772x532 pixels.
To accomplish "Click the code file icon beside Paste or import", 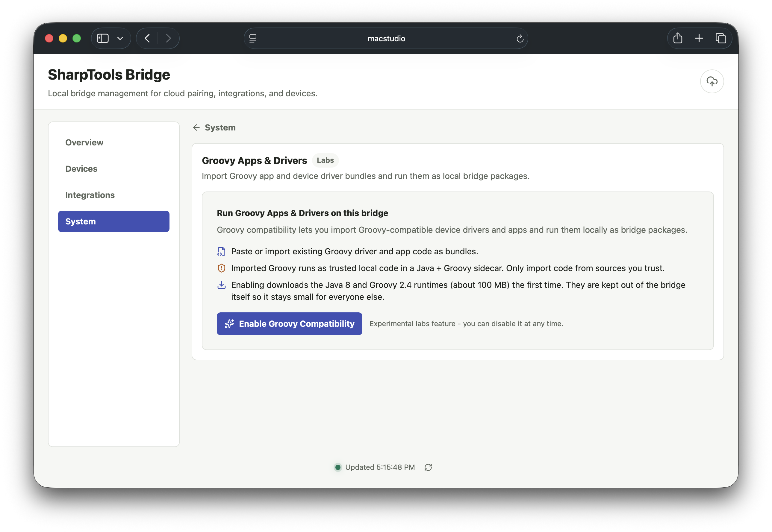I will point(221,251).
